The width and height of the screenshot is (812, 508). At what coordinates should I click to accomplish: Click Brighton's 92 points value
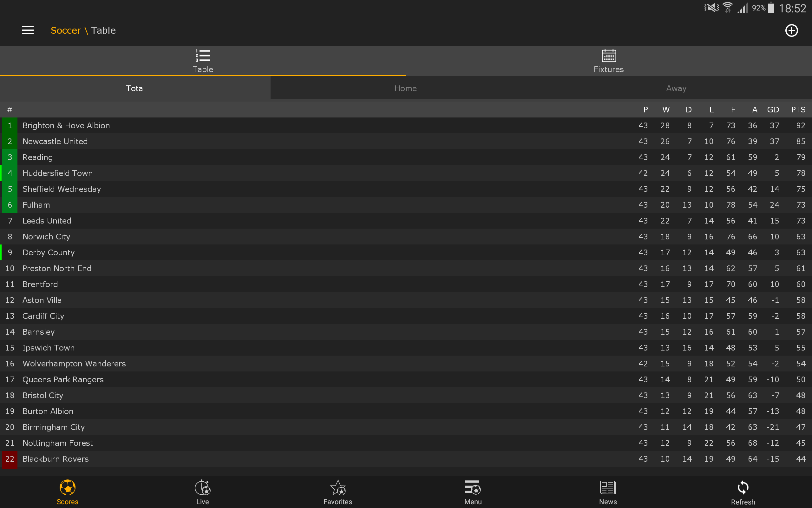pyautogui.click(x=801, y=125)
